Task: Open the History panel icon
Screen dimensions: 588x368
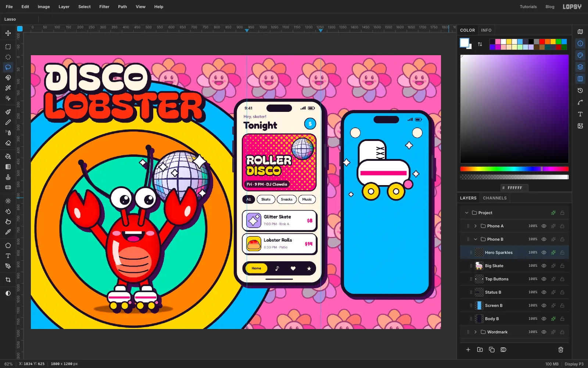Action: tap(580, 91)
